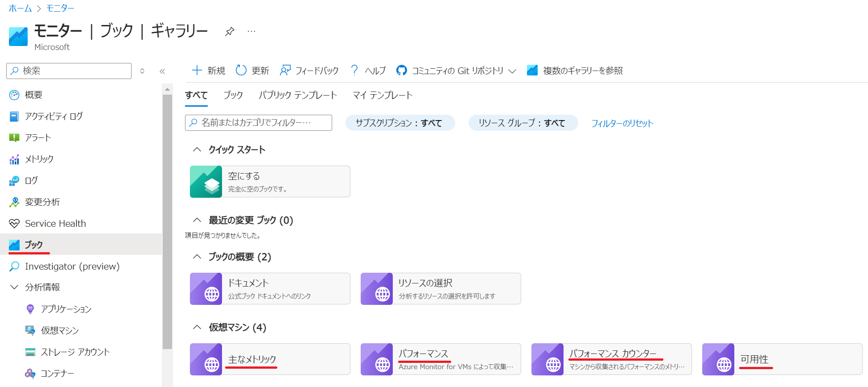
Task: Click the sidebar vertical scrollbar
Action: 167,221
